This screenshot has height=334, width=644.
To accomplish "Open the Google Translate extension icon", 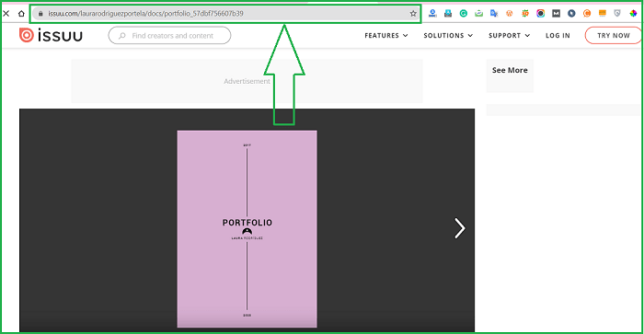I will [x=494, y=14].
